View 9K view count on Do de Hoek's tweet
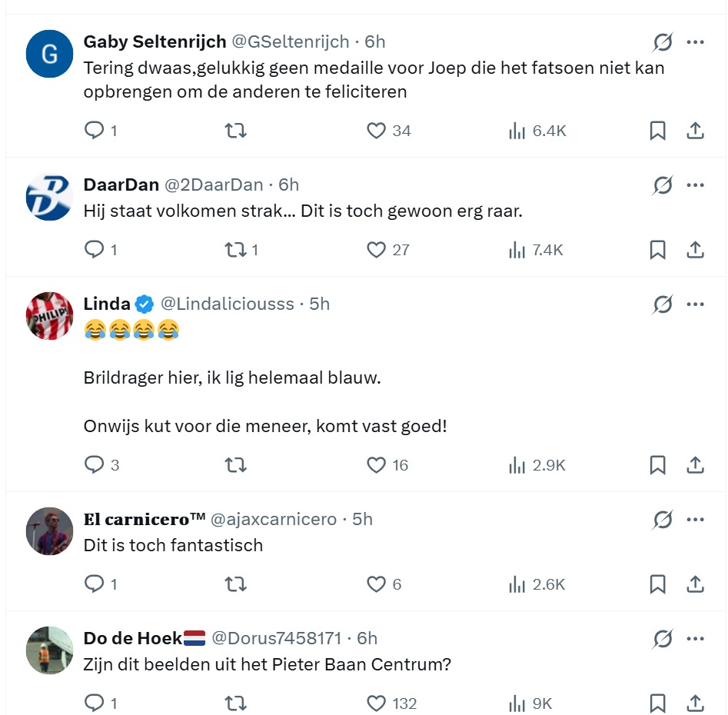This screenshot has height=715, width=728. [530, 703]
